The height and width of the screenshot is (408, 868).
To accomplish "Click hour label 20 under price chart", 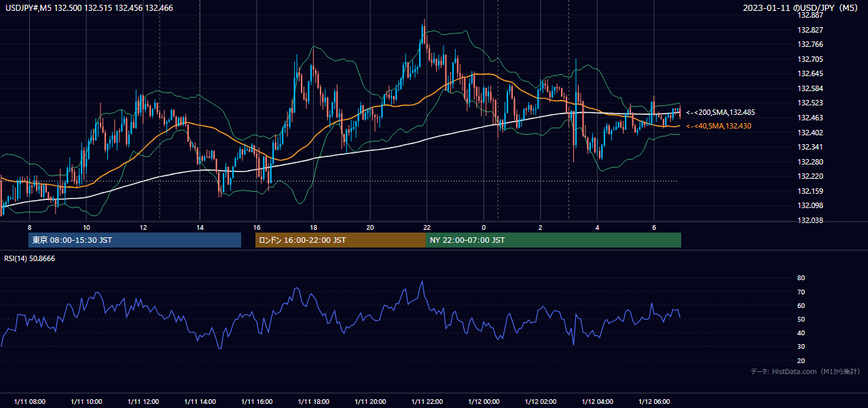I will [x=369, y=227].
